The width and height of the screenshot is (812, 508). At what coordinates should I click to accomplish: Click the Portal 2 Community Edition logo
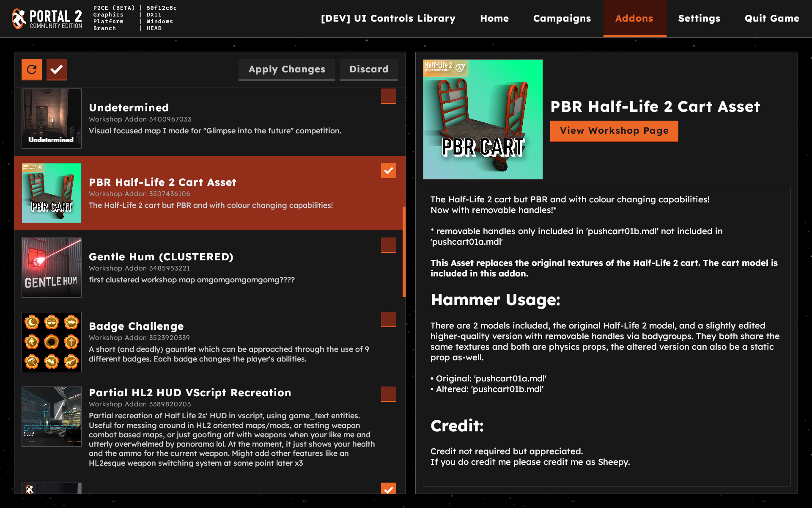pos(46,18)
